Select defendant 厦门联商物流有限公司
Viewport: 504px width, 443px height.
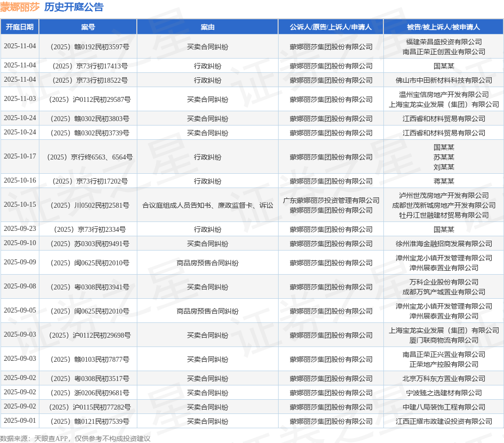point(444,341)
